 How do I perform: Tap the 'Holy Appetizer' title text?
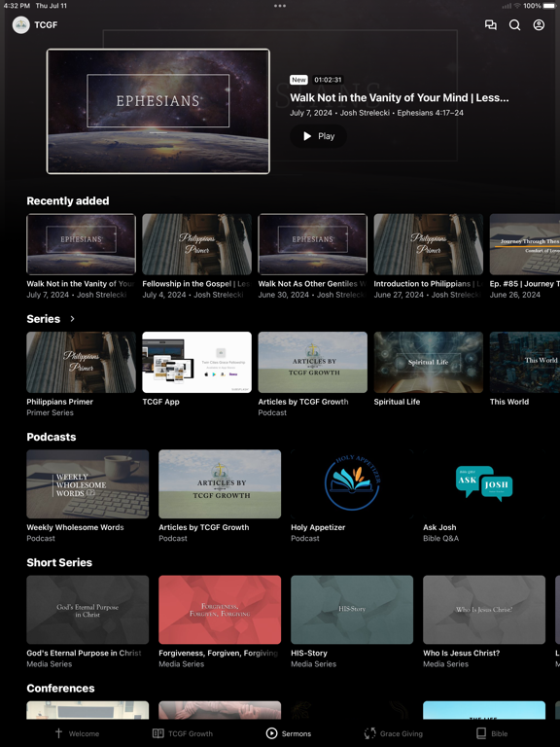[x=318, y=527]
